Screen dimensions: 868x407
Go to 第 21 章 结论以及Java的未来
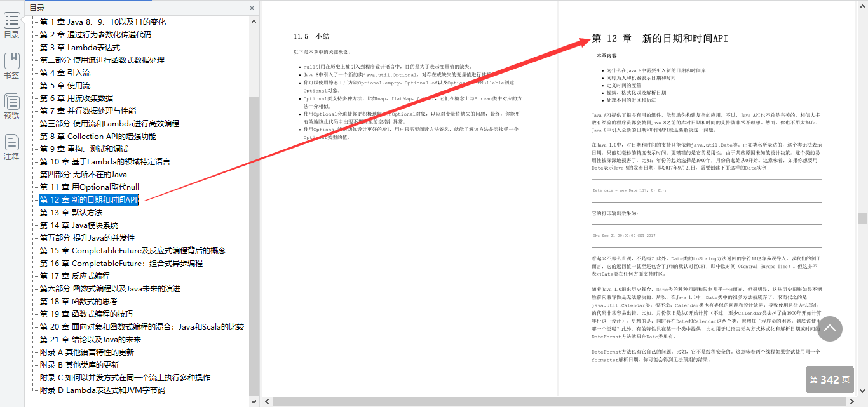tap(90, 339)
